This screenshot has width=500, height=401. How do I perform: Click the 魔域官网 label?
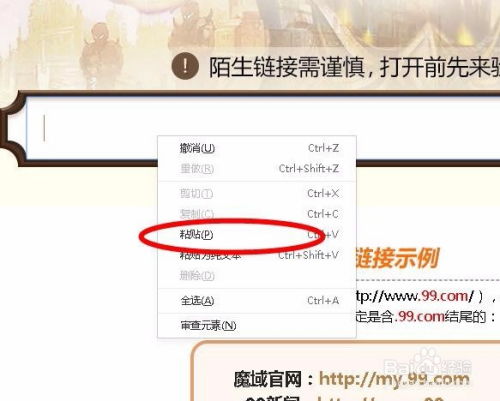coord(267,379)
